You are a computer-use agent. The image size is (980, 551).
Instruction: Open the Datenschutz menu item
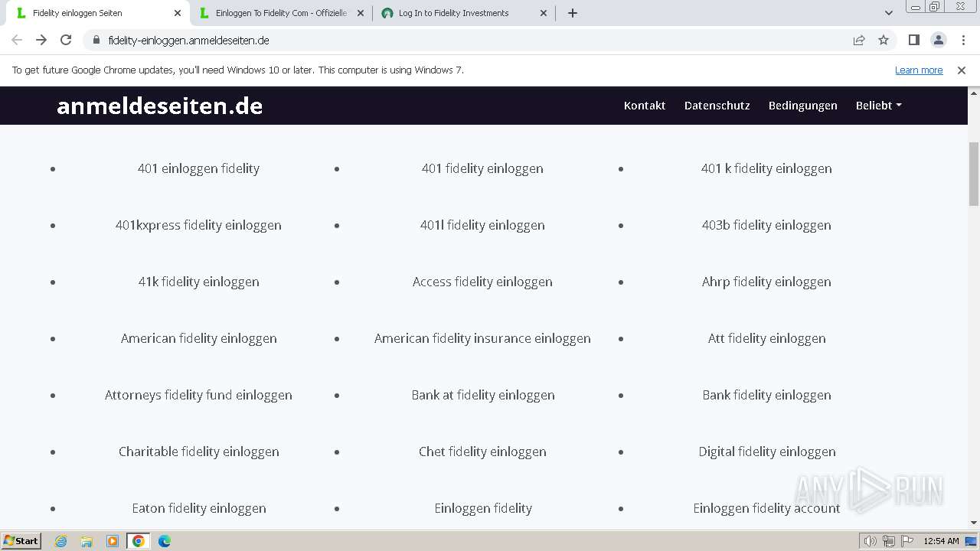pos(717,106)
